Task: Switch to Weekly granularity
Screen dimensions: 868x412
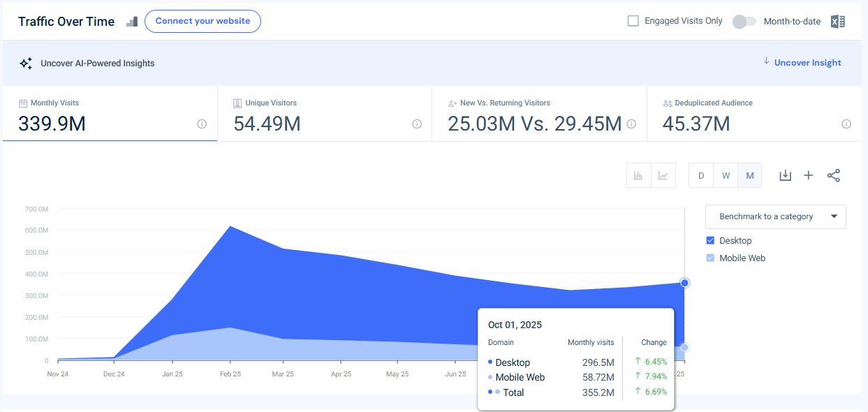Action: click(x=726, y=175)
